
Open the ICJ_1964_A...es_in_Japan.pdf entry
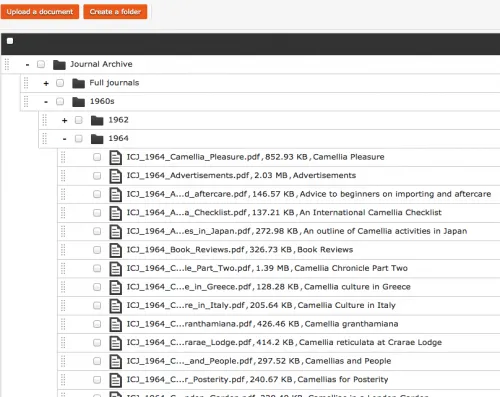[x=297, y=231]
